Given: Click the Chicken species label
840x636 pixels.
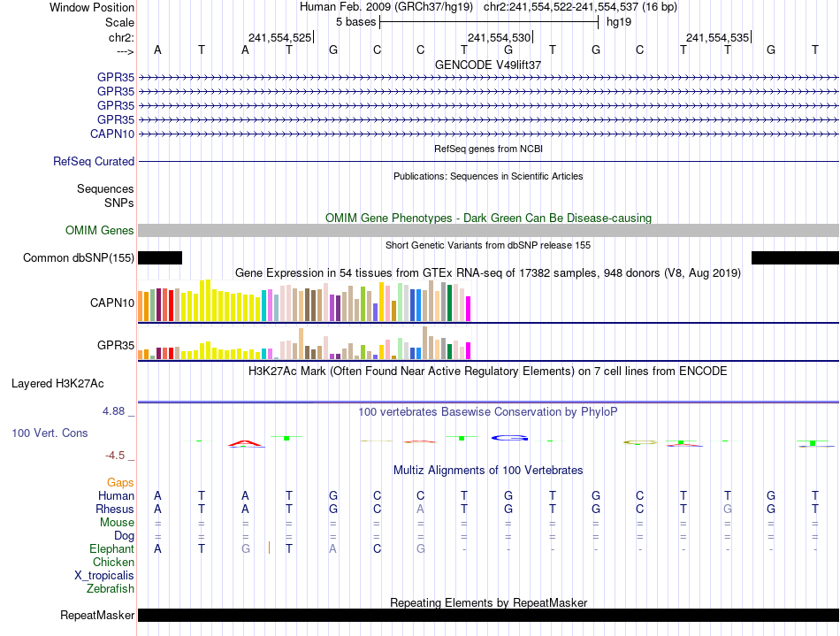Looking at the screenshot, I should pos(113,562).
